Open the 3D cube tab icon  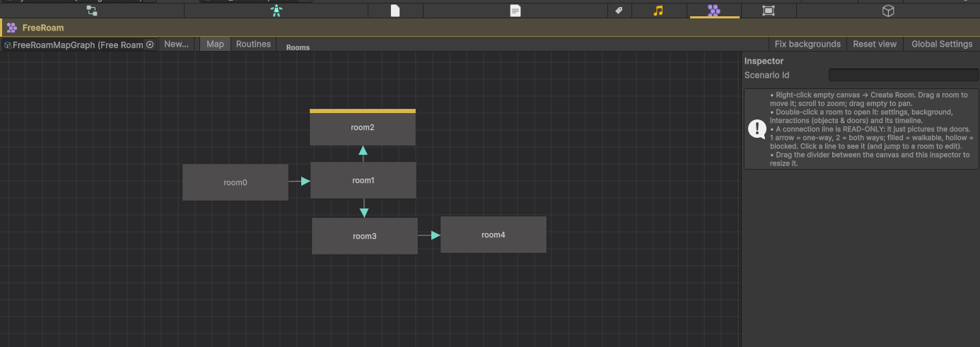[x=889, y=11]
